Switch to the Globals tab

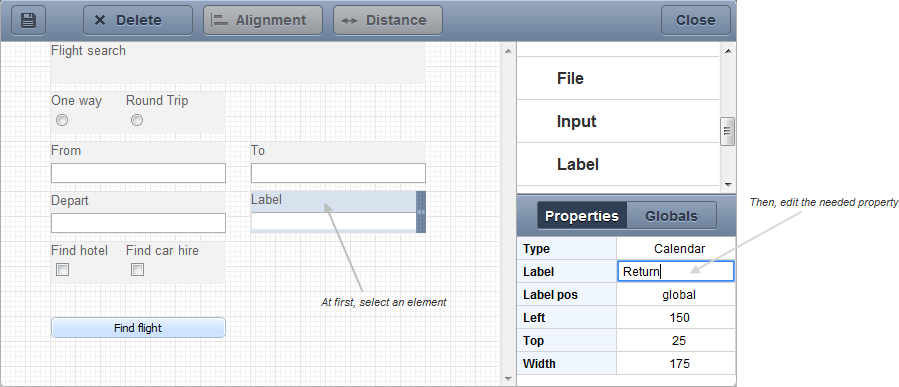click(671, 216)
